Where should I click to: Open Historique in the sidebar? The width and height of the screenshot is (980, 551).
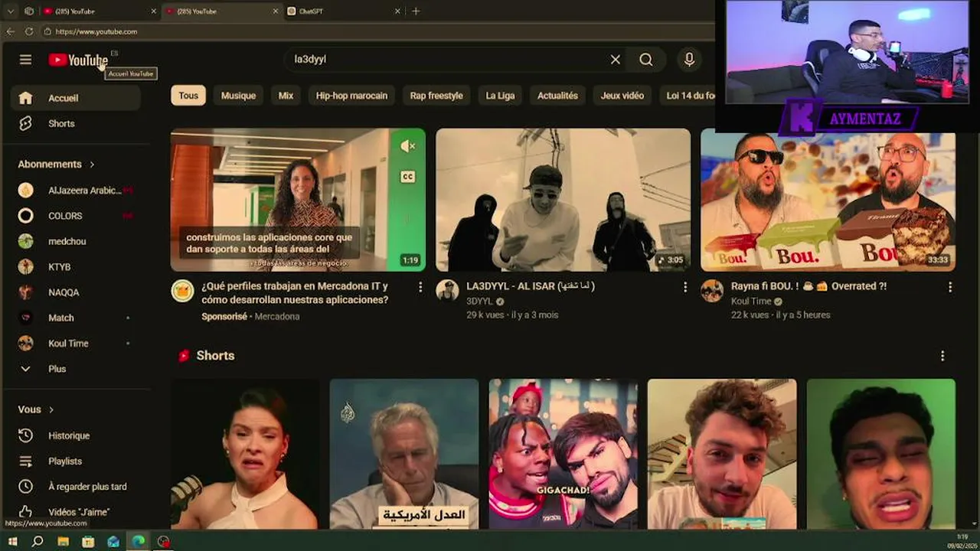(x=75, y=435)
